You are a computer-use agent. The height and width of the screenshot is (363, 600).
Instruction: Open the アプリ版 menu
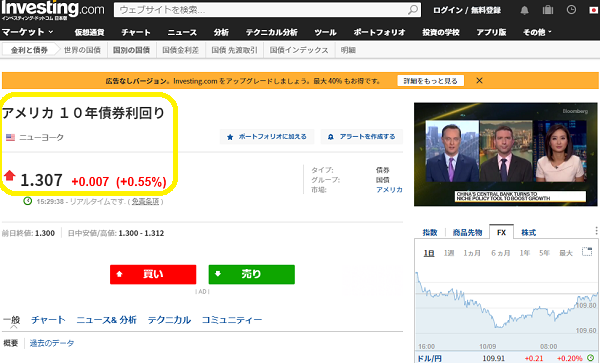[491, 33]
